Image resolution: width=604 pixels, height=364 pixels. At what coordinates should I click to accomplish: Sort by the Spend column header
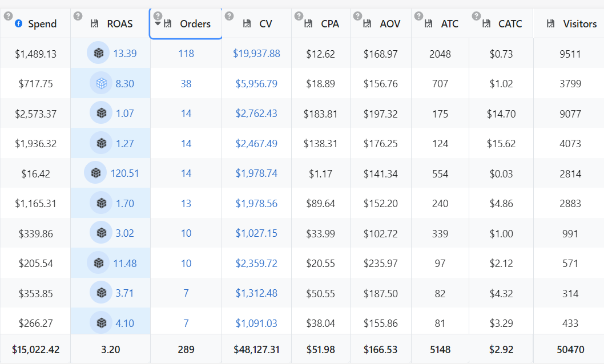pyautogui.click(x=42, y=24)
